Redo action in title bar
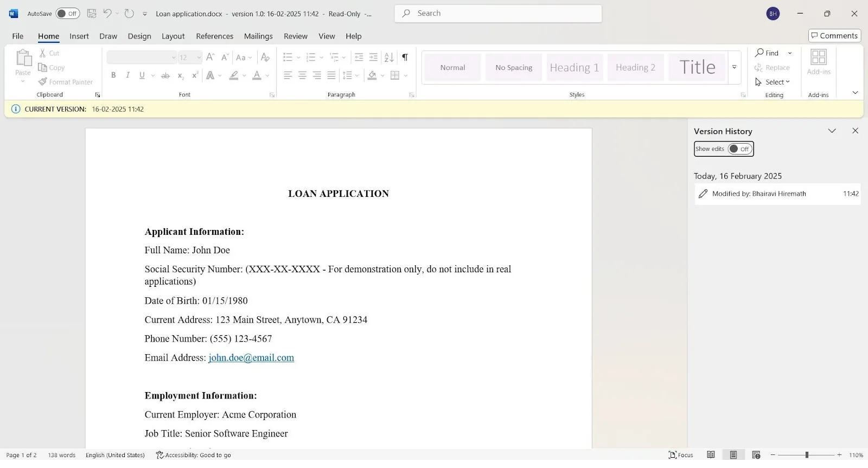This screenshot has width=868, height=468. (129, 14)
